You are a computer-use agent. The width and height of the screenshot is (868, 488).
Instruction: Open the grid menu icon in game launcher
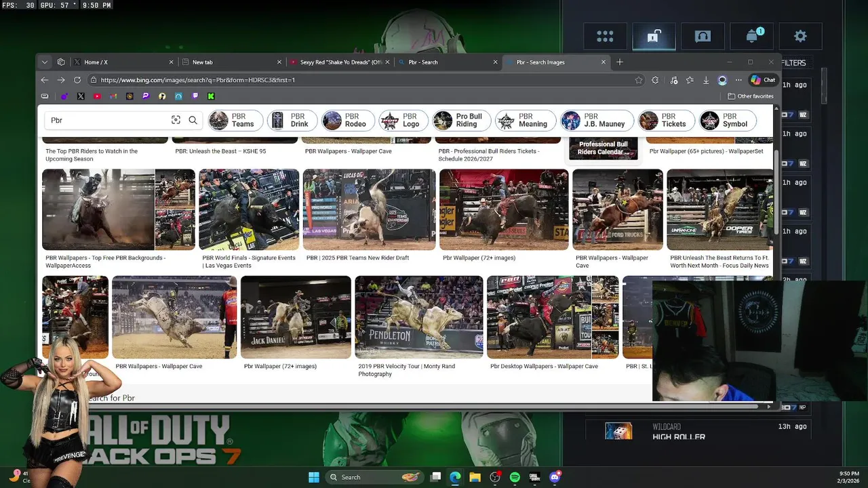pos(605,37)
